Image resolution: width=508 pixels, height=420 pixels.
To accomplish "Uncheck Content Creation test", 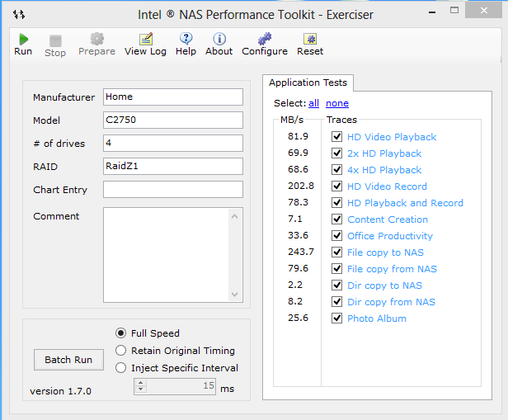I will pos(337,219).
